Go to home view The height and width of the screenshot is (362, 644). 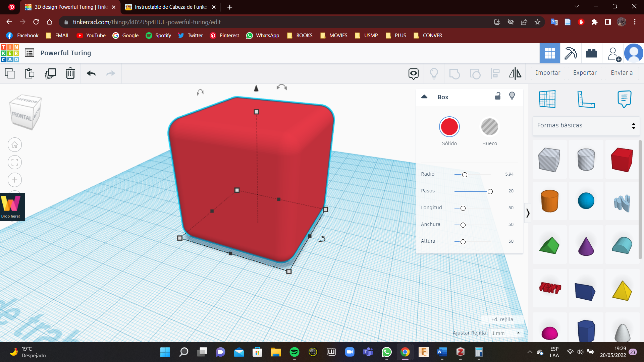click(15, 145)
